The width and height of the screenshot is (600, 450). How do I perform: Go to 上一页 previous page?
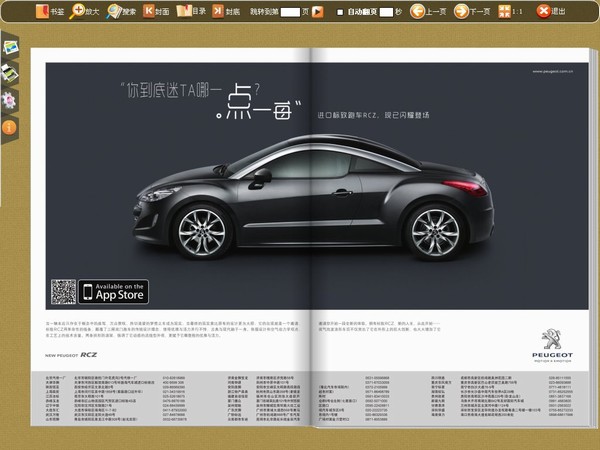pos(428,11)
